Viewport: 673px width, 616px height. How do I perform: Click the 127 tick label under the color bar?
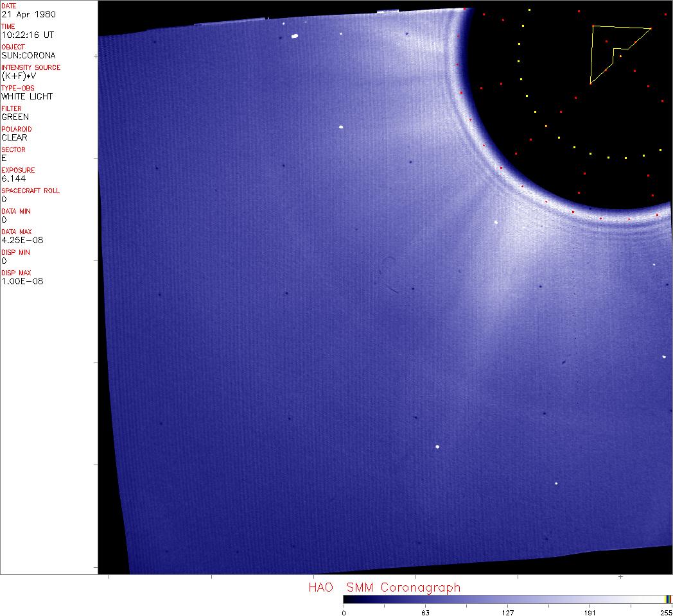507,612
